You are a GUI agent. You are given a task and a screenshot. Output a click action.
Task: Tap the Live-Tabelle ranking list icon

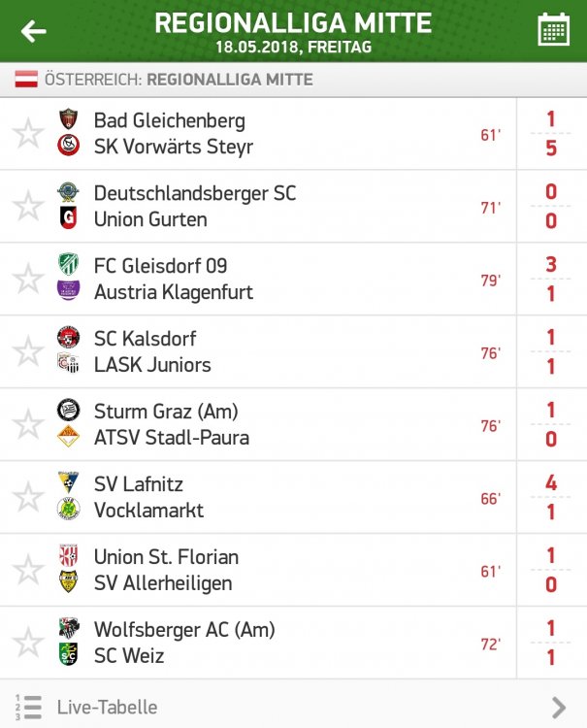(x=28, y=708)
